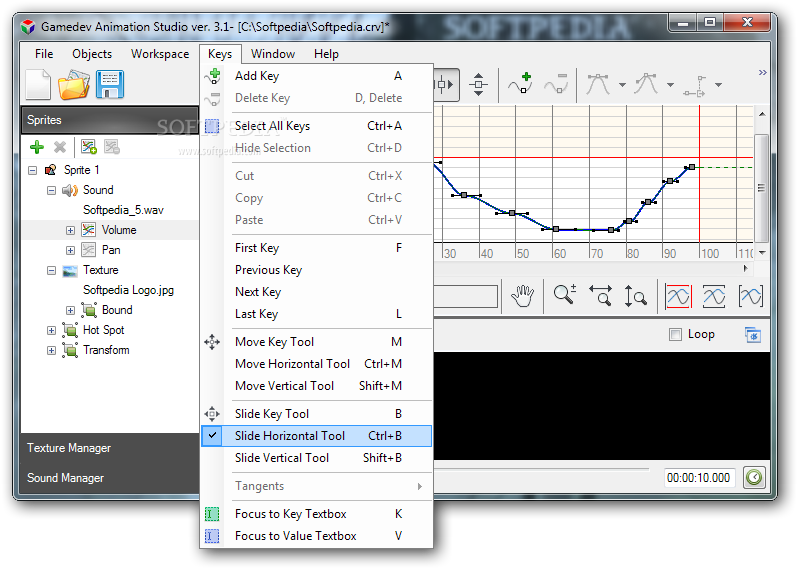Screen dimensions: 798x569
Task: Expand the Transform tree node
Action: click(x=51, y=350)
